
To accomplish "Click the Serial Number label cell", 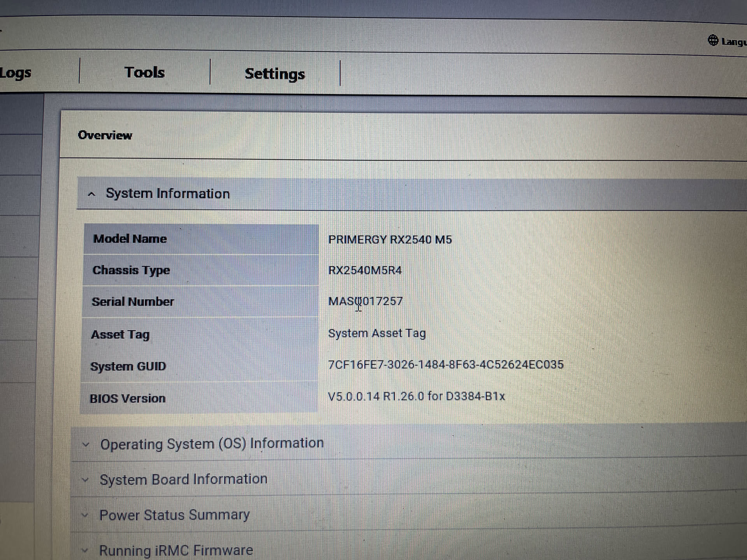I will (133, 301).
